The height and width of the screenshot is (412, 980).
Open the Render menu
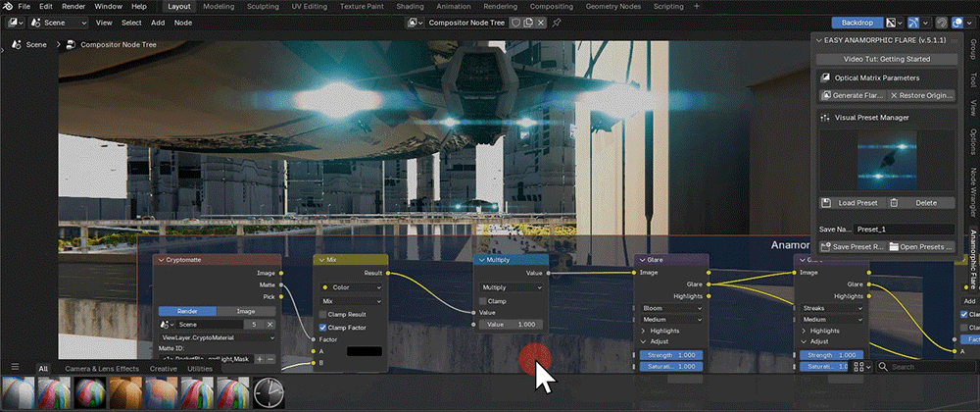point(73,6)
